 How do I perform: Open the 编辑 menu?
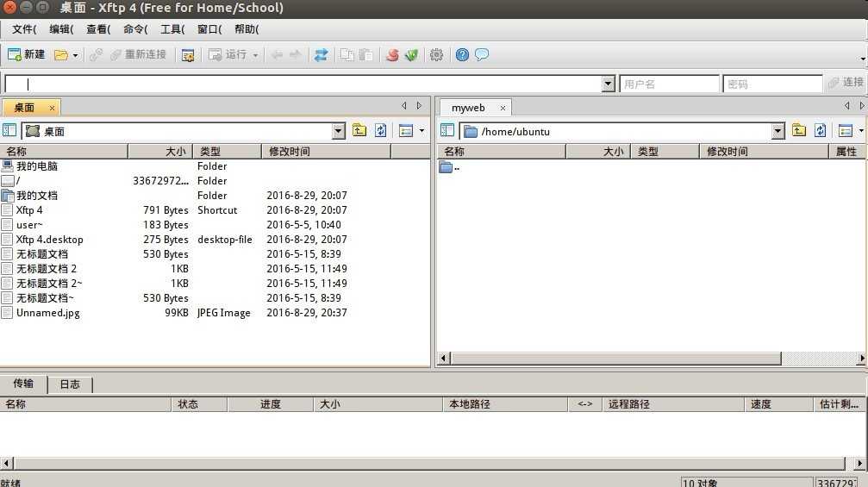coord(61,29)
